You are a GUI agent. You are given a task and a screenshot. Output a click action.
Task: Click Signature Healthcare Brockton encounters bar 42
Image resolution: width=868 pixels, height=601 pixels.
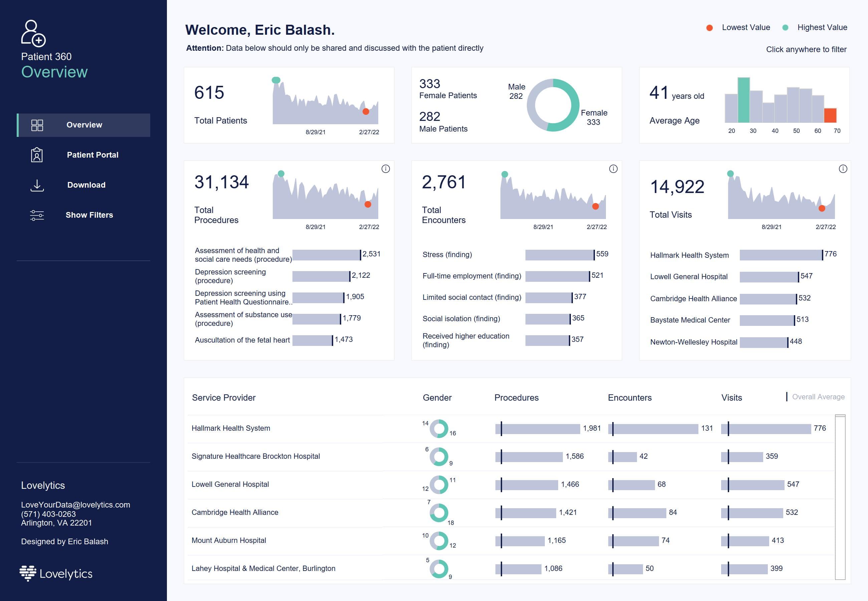[623, 457]
